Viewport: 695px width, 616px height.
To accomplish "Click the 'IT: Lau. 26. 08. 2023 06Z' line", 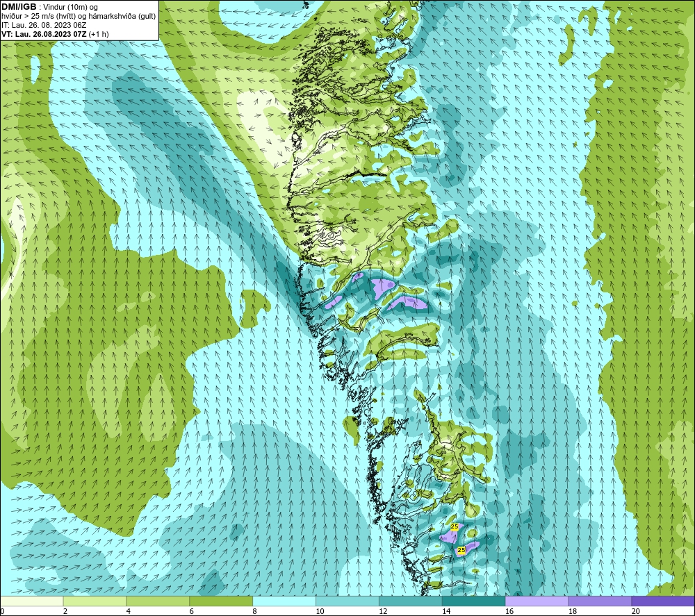I will (44, 25).
